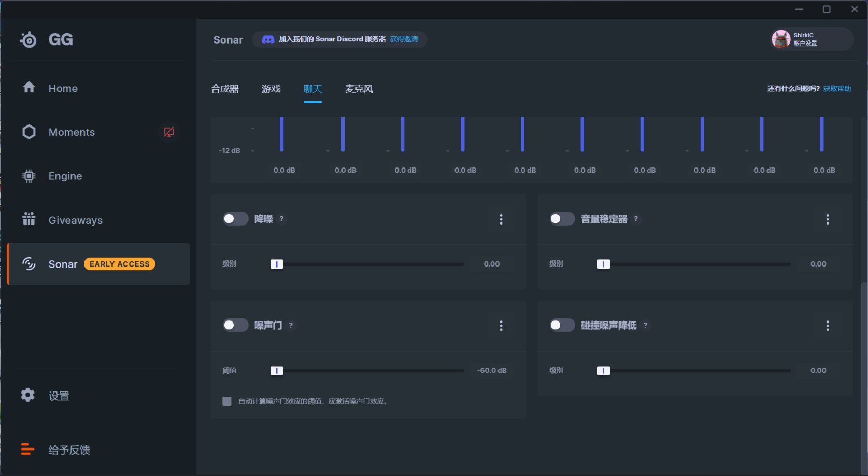This screenshot has height=476, width=868.
Task: Open the 帐户设置 account settings link
Action: (805, 44)
